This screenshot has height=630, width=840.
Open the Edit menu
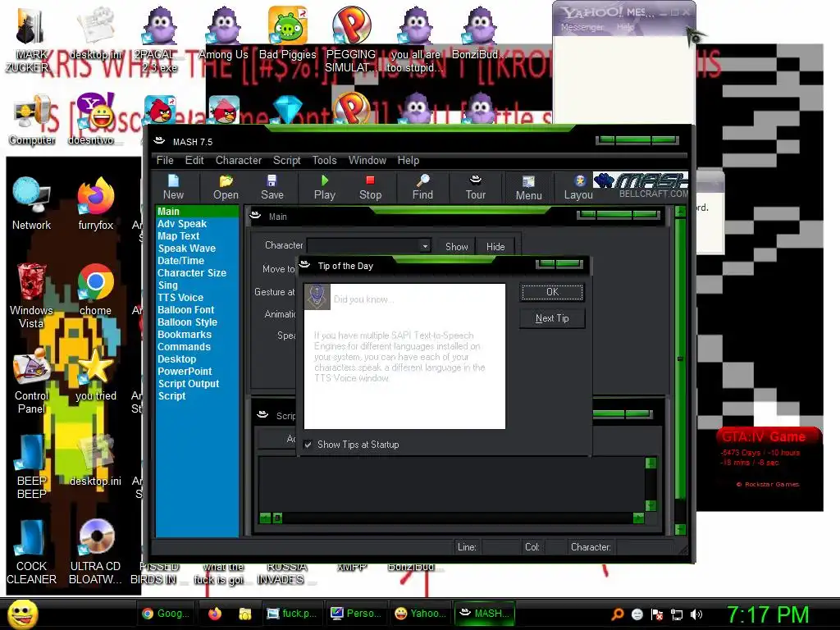coord(194,160)
